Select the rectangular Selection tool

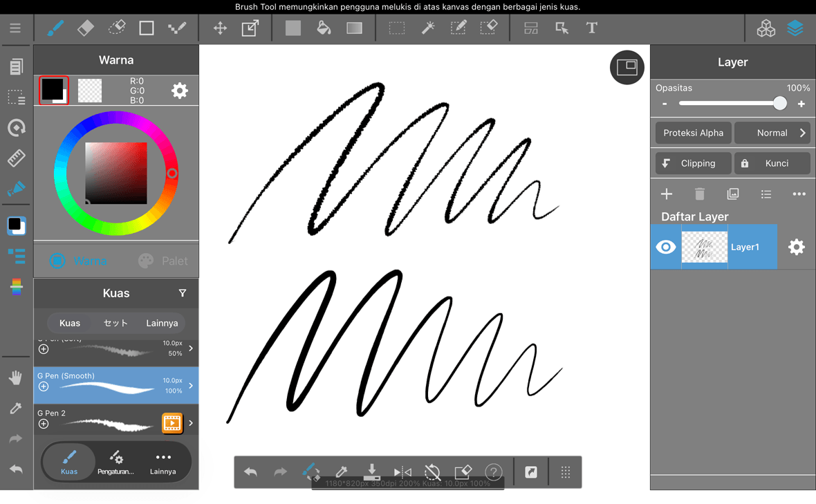[397, 28]
